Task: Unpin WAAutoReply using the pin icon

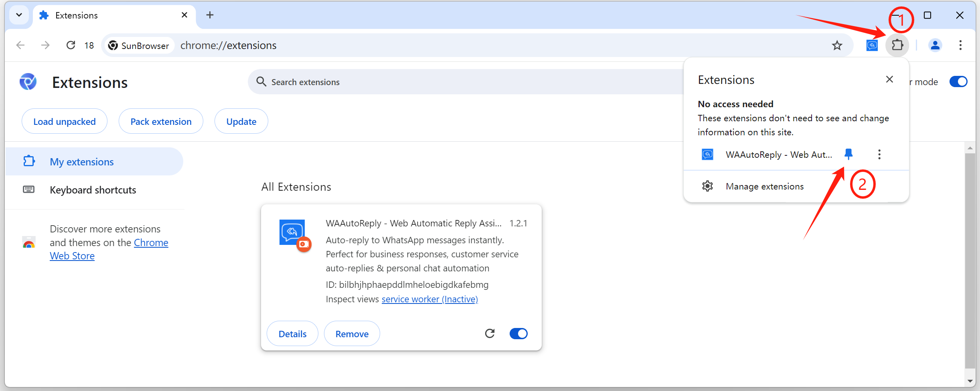Action: pyautogui.click(x=848, y=154)
